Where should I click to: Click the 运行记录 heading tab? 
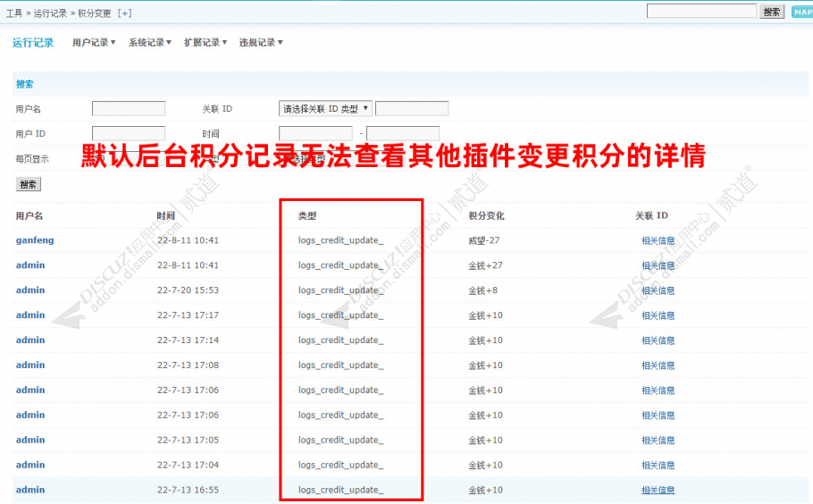point(33,43)
